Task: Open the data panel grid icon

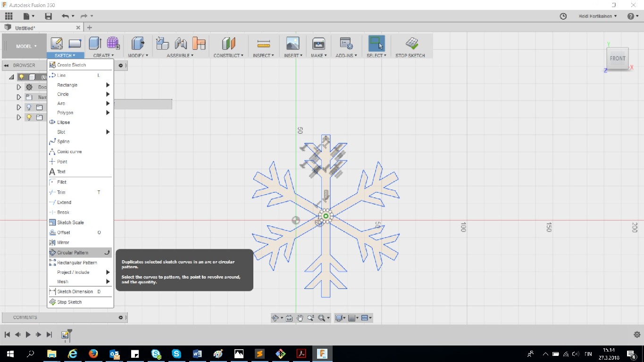Action: [8, 16]
